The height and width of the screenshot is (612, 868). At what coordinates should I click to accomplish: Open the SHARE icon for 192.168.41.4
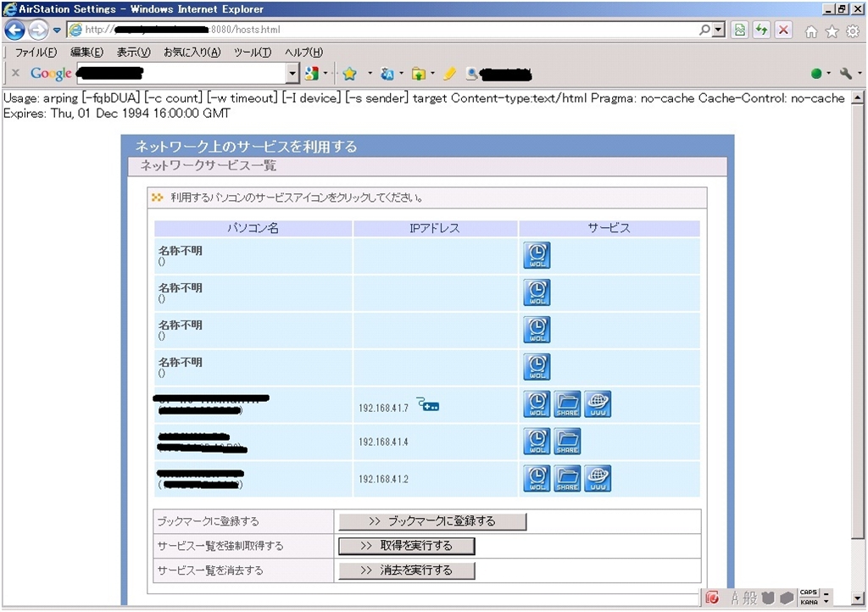click(x=567, y=441)
